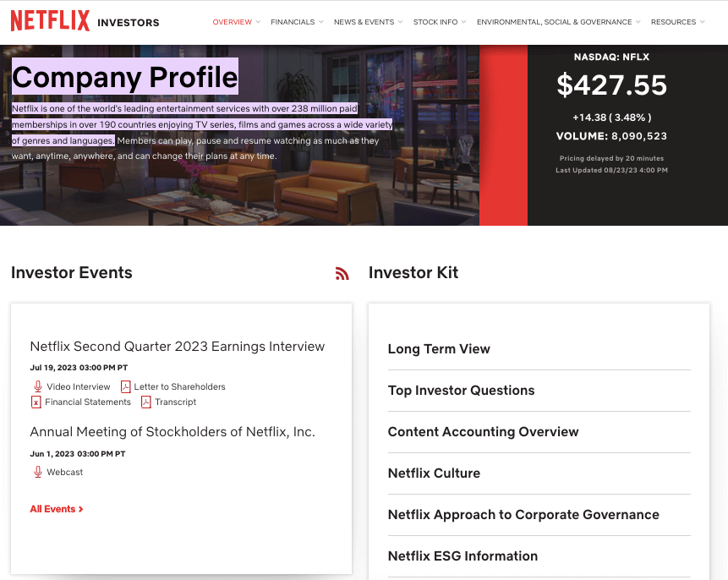This screenshot has height=580, width=728.
Task: Expand the Resources dropdown chevron
Action: pos(702,22)
